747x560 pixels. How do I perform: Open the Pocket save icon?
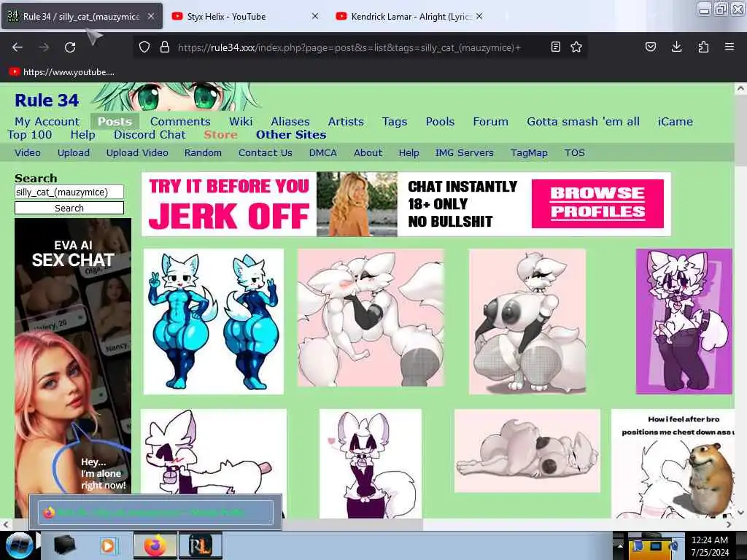click(650, 47)
